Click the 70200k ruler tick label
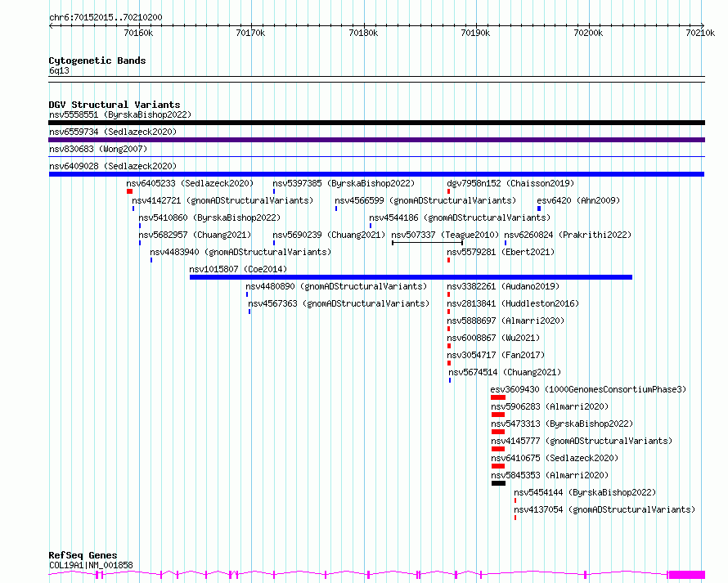 [588, 33]
